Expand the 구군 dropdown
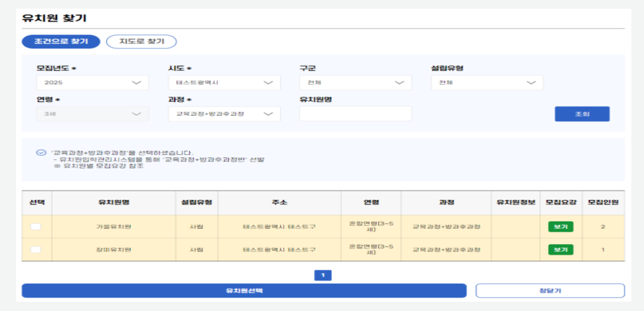The height and width of the screenshot is (311, 644). click(356, 83)
